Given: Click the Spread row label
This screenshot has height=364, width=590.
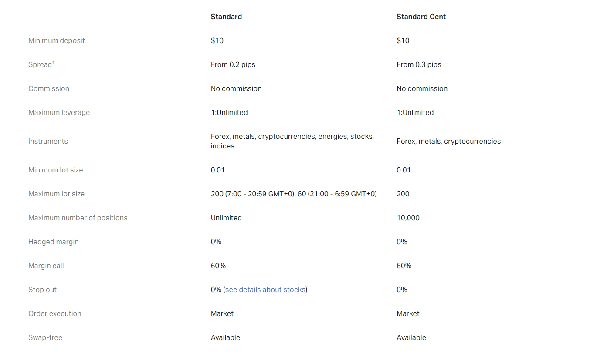Looking at the screenshot, I should point(39,64).
